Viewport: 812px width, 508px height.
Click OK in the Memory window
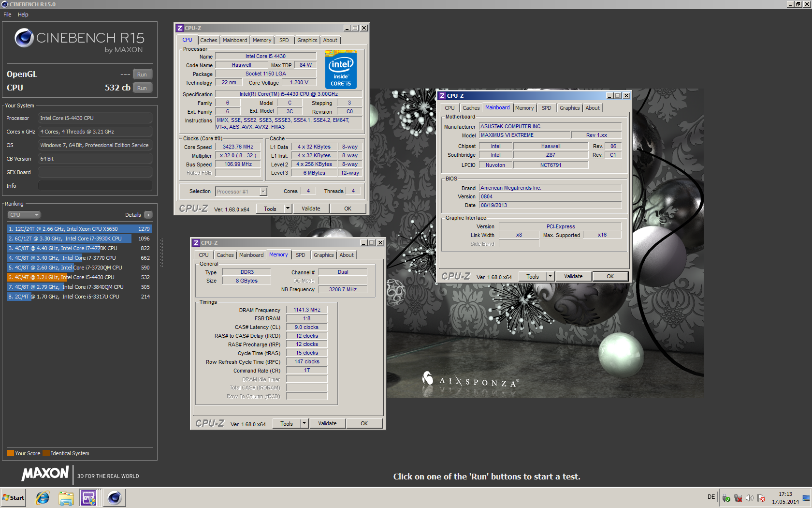(364, 423)
